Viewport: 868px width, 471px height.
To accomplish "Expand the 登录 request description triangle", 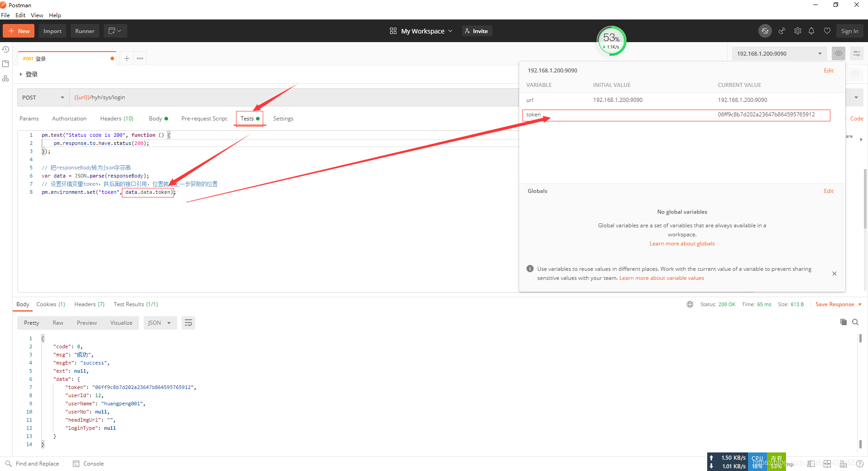I will 21,74.
